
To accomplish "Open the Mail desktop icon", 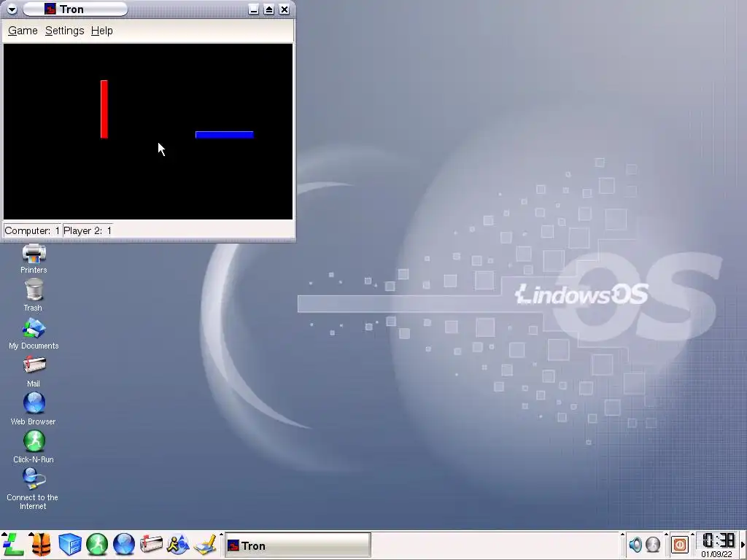I will click(x=34, y=371).
